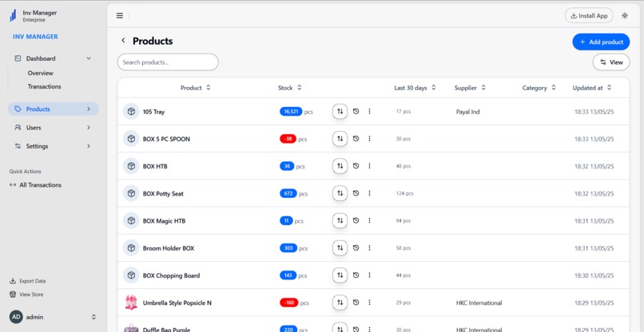Adjust stock for BOX Potty Seat
This screenshot has width=644, height=332.
(x=340, y=193)
